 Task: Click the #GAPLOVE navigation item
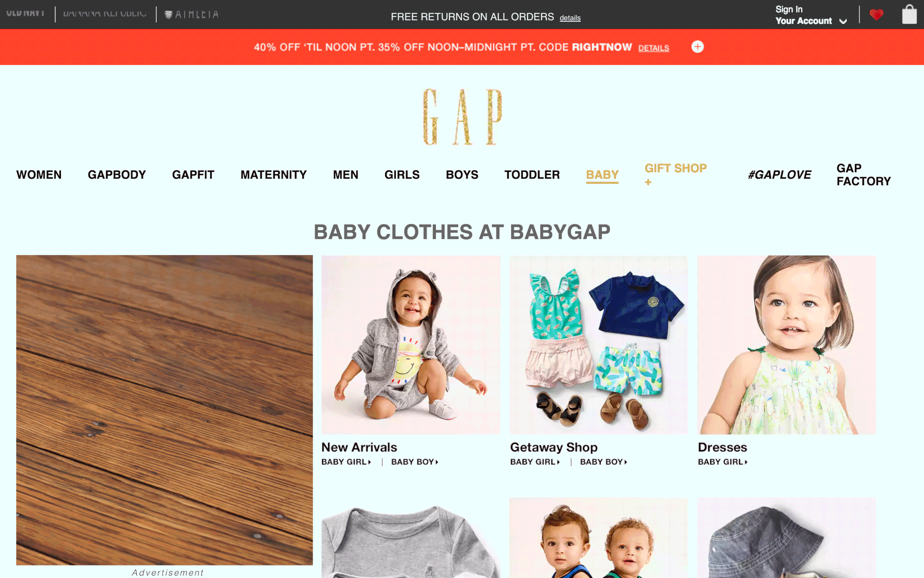click(779, 175)
